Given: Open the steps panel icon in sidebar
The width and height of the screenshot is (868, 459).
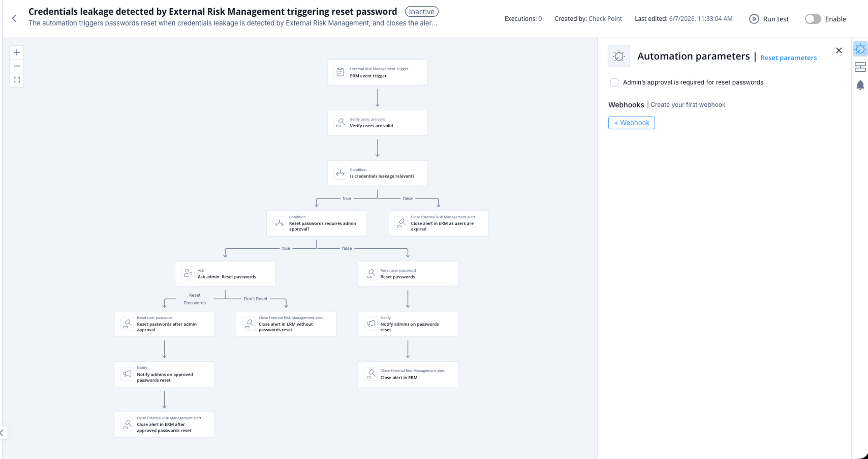Looking at the screenshot, I should click(x=860, y=67).
